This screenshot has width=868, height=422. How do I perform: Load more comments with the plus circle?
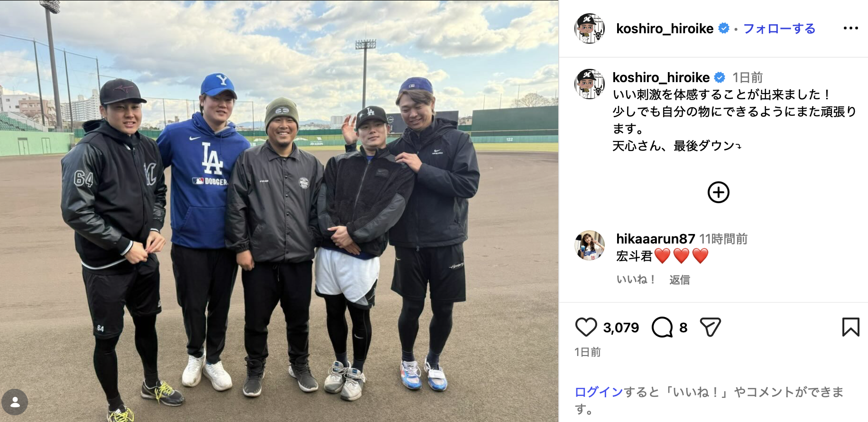click(718, 192)
